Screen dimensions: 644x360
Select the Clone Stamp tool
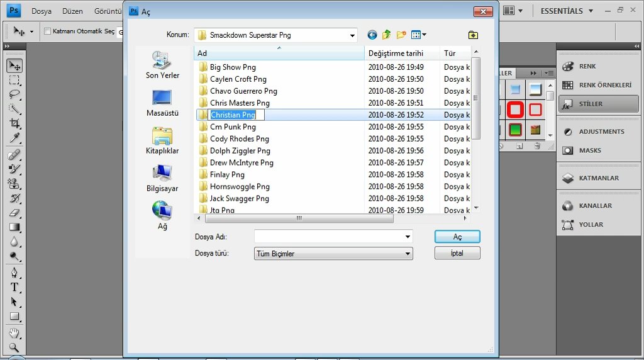(x=14, y=184)
